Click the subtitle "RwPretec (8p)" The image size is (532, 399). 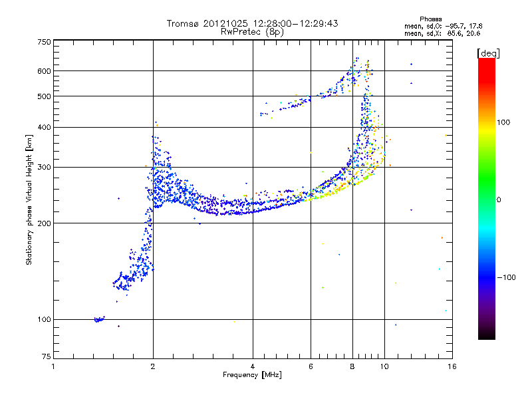(x=252, y=32)
